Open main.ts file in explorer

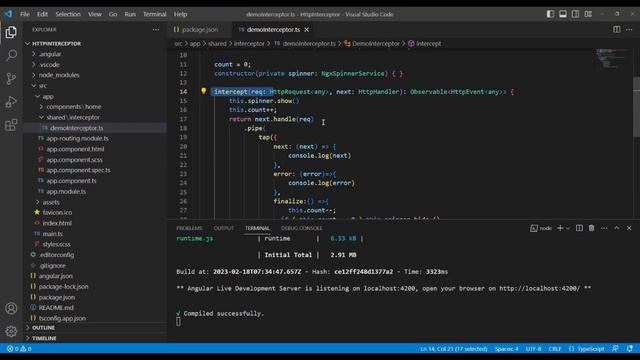pos(52,234)
